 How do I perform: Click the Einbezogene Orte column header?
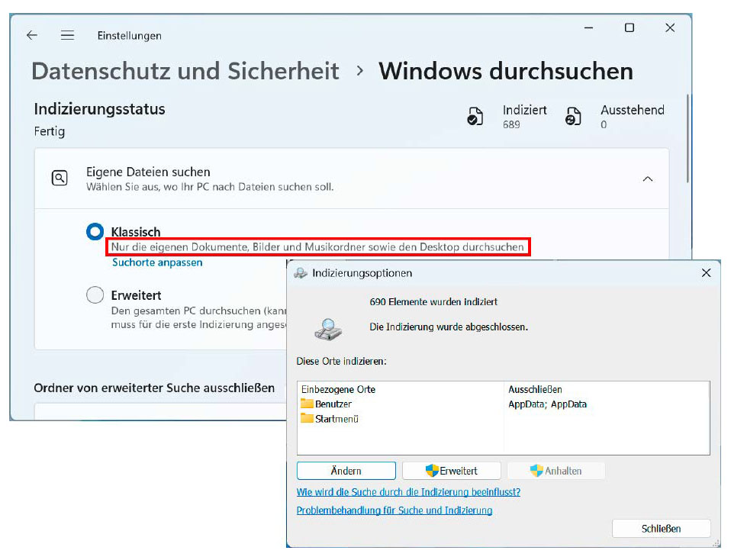pos(339,389)
